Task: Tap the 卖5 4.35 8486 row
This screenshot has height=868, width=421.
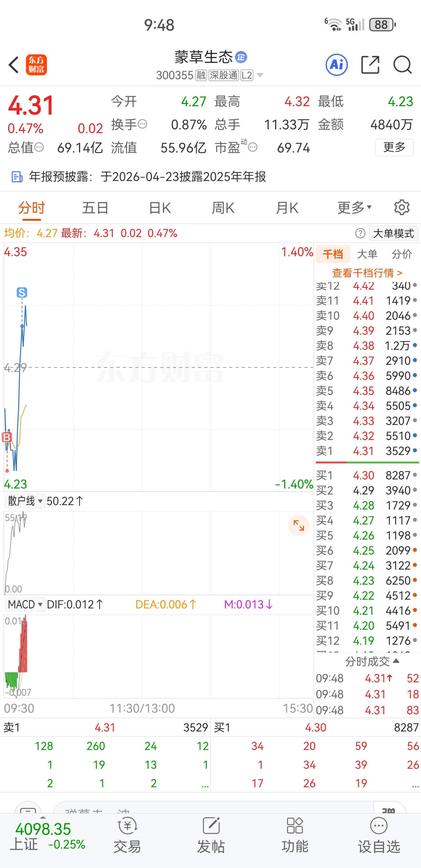Action: pyautogui.click(x=367, y=391)
